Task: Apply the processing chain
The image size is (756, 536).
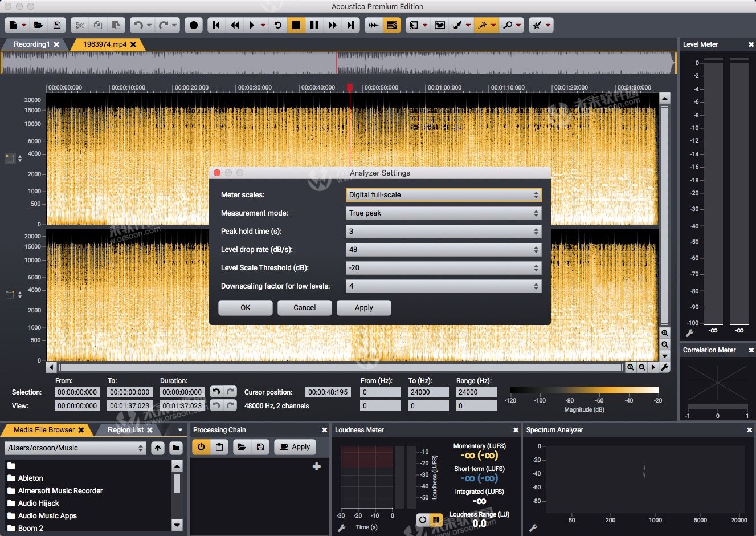Action: (295, 447)
